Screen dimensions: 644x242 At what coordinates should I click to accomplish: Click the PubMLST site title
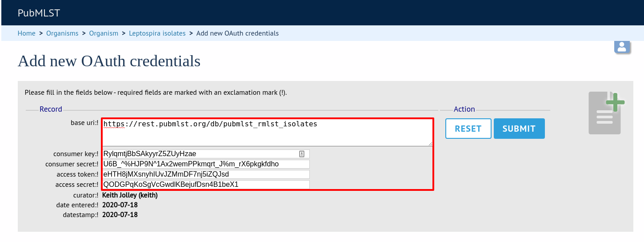(x=39, y=13)
